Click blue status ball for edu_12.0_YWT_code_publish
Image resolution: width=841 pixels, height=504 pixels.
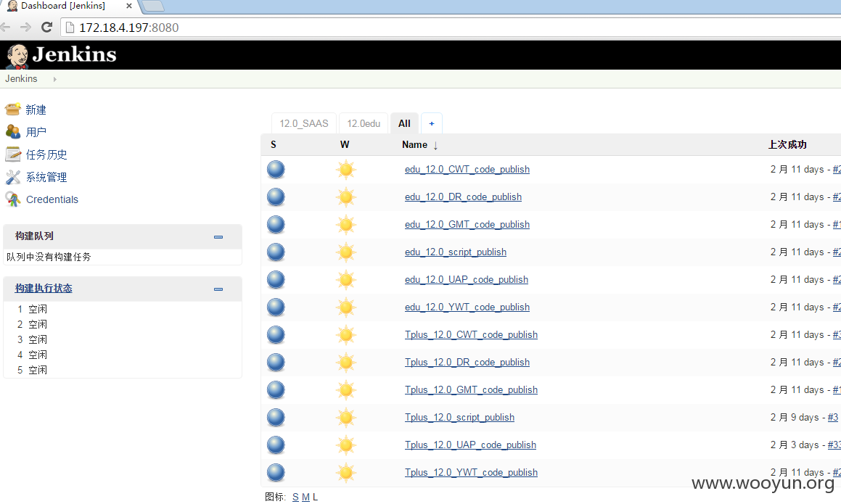[276, 307]
